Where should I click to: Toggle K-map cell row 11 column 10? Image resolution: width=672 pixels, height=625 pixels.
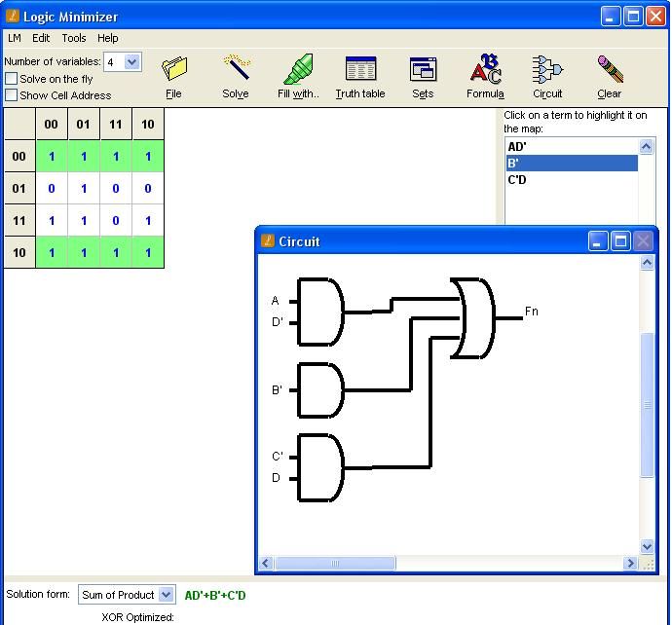pos(148,220)
